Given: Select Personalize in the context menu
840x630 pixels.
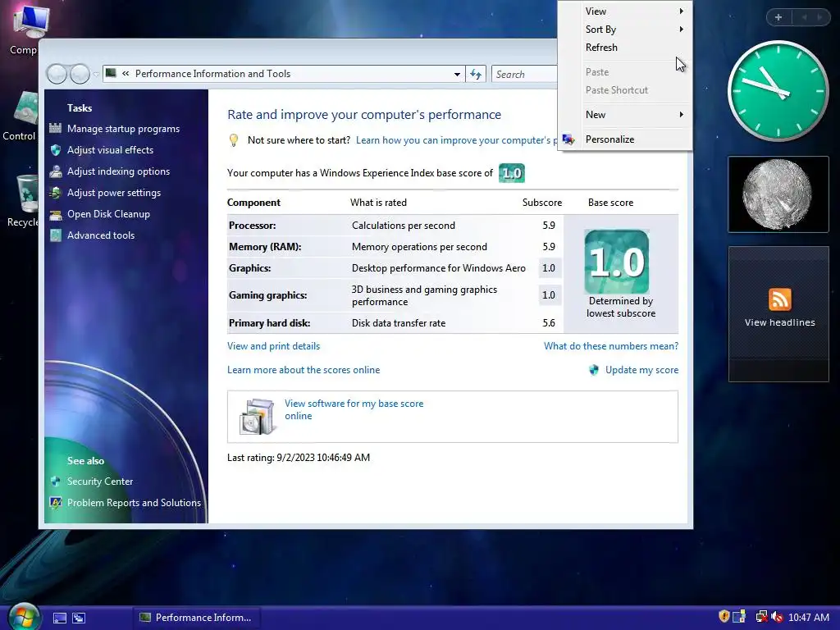Looking at the screenshot, I should pos(624,139).
